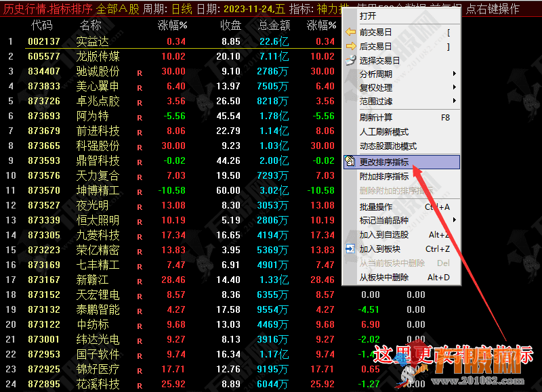This screenshot has height=392, width=542.
Task: Click stock code 873527
Action: 44,205
